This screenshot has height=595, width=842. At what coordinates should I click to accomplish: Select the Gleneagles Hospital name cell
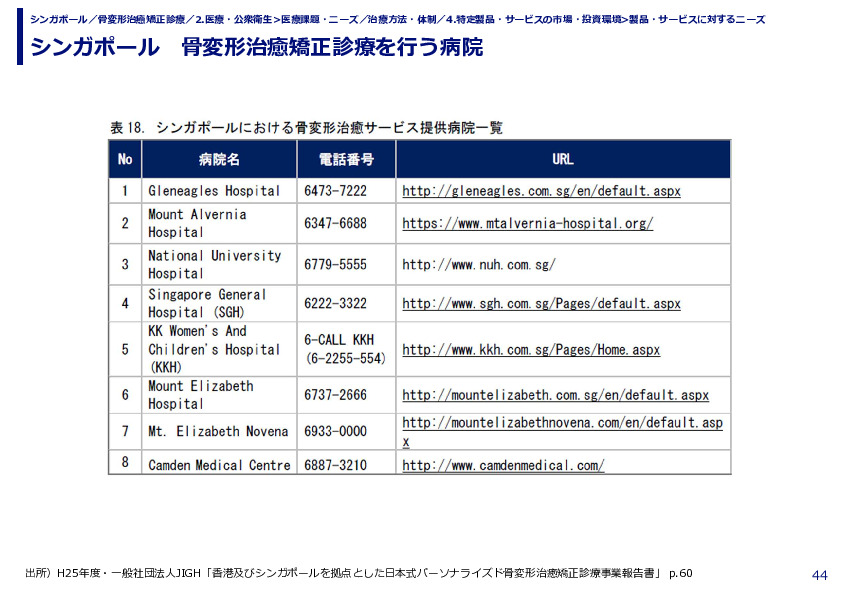coord(219,191)
